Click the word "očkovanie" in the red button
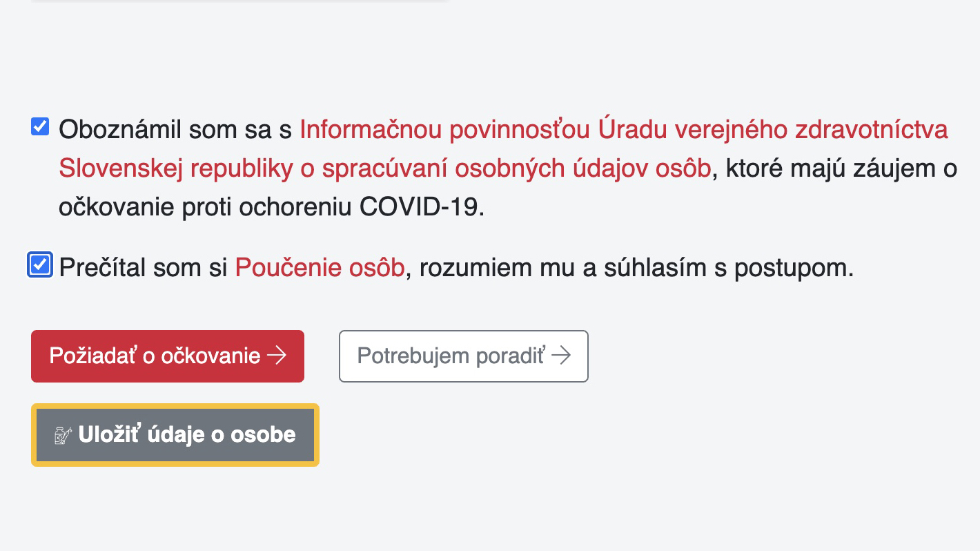This screenshot has height=551, width=980. pos(211,356)
